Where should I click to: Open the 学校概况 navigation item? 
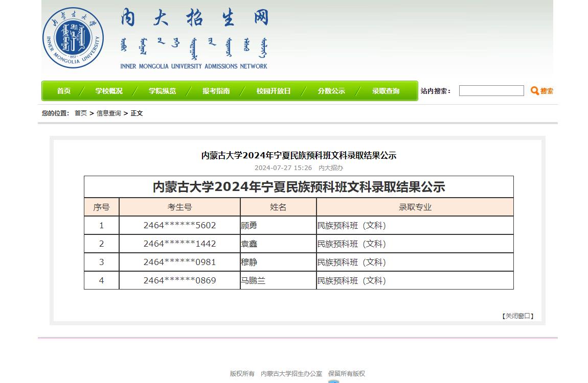(x=109, y=91)
